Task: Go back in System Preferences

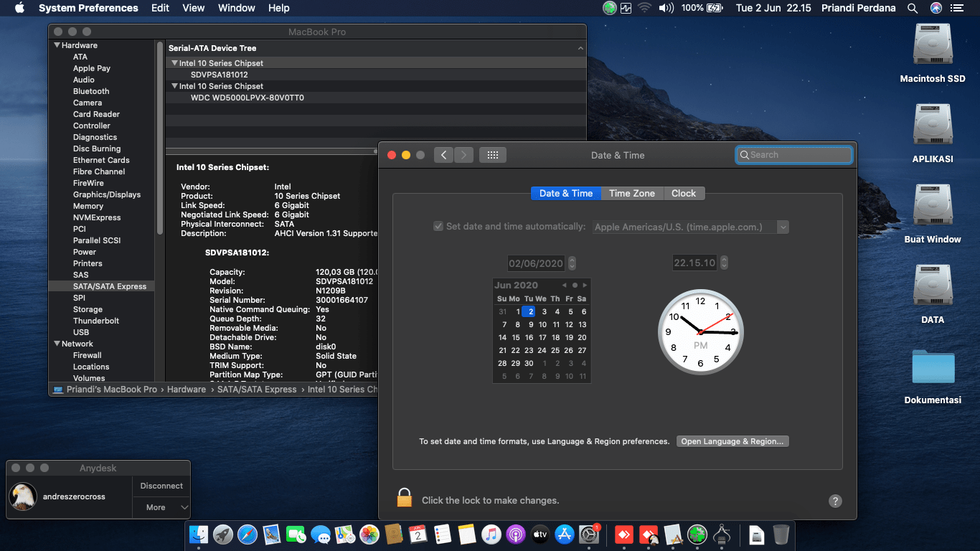Action: point(443,155)
